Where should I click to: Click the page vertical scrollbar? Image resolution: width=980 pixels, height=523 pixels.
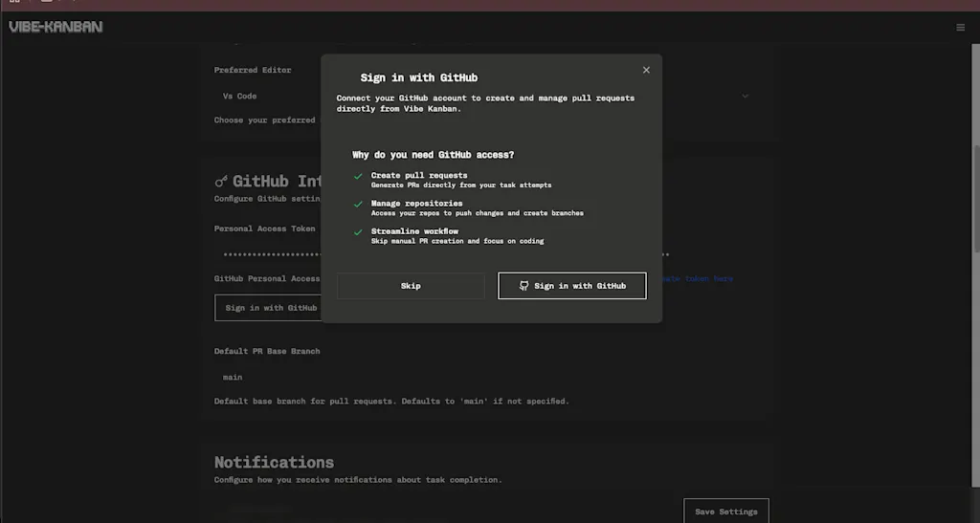point(975,199)
